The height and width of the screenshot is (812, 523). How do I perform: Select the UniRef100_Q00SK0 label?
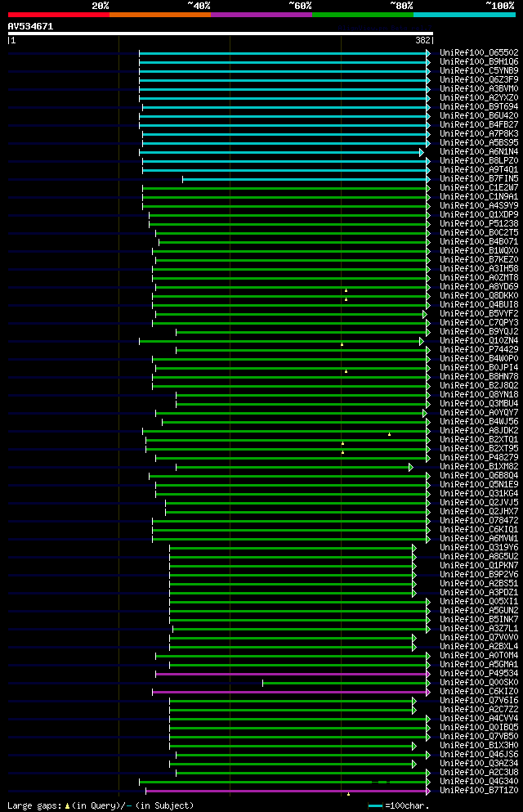click(479, 683)
